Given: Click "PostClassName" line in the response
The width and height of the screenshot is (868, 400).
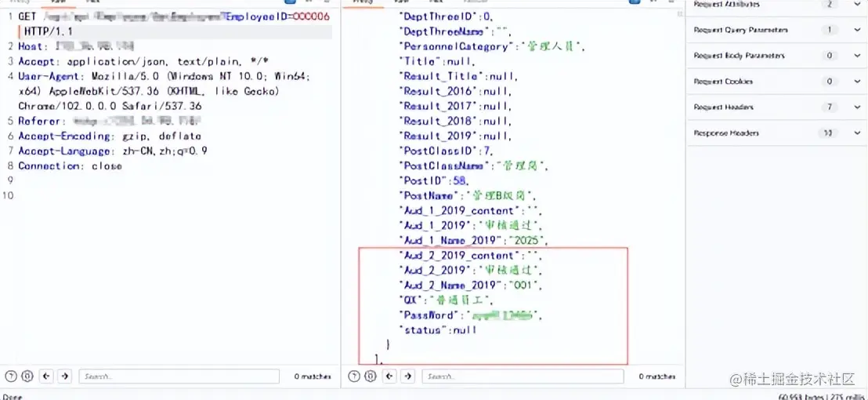Looking at the screenshot, I should (473, 166).
